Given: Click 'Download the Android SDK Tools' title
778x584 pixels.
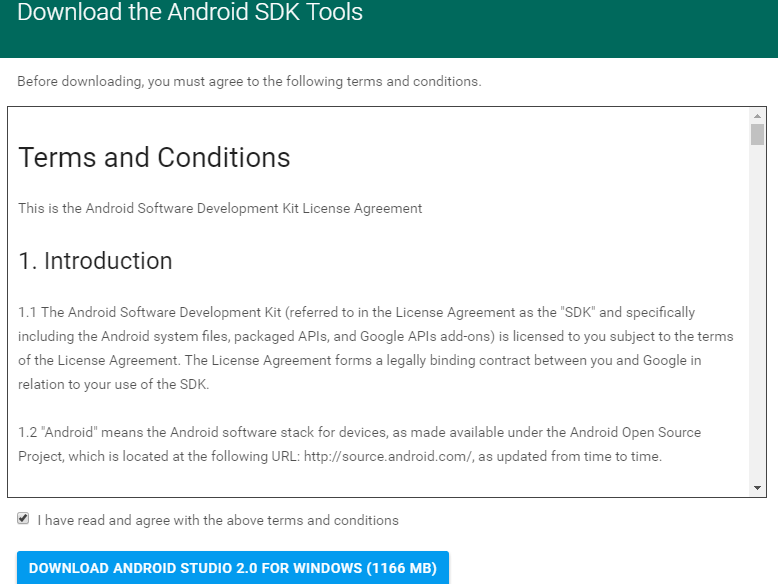Looking at the screenshot, I should pyautogui.click(x=190, y=12).
